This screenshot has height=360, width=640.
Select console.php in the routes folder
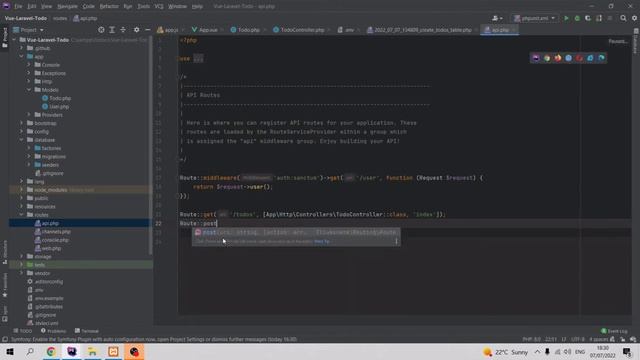[52, 240]
